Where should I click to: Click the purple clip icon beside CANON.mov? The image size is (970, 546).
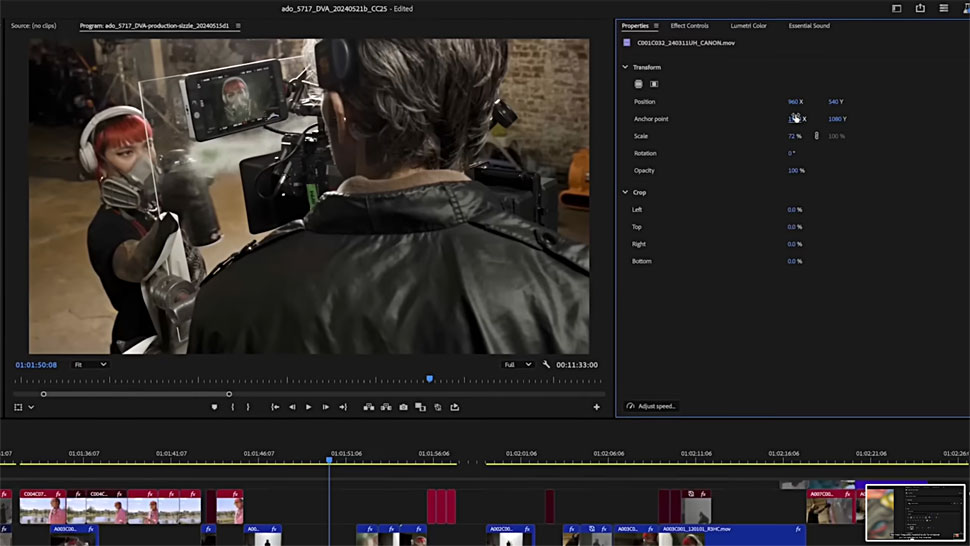pyautogui.click(x=627, y=43)
